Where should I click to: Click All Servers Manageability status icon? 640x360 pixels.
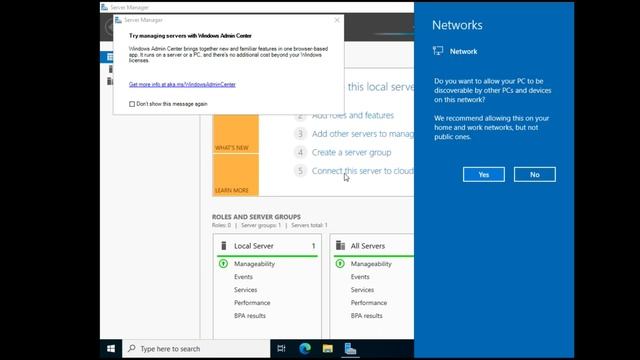(340, 264)
